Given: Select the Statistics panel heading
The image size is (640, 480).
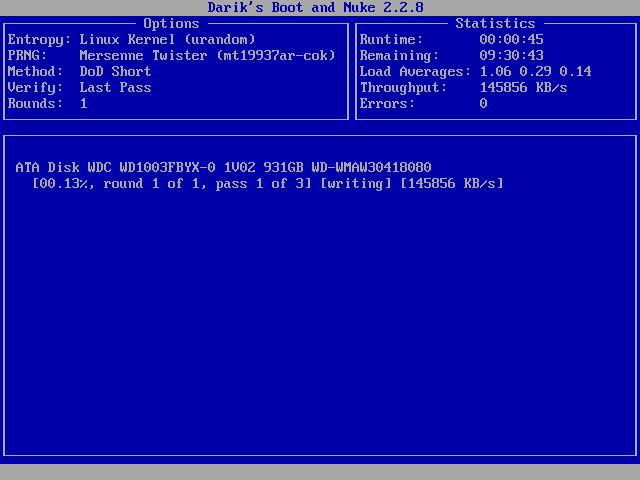Looking at the screenshot, I should coord(495,23).
